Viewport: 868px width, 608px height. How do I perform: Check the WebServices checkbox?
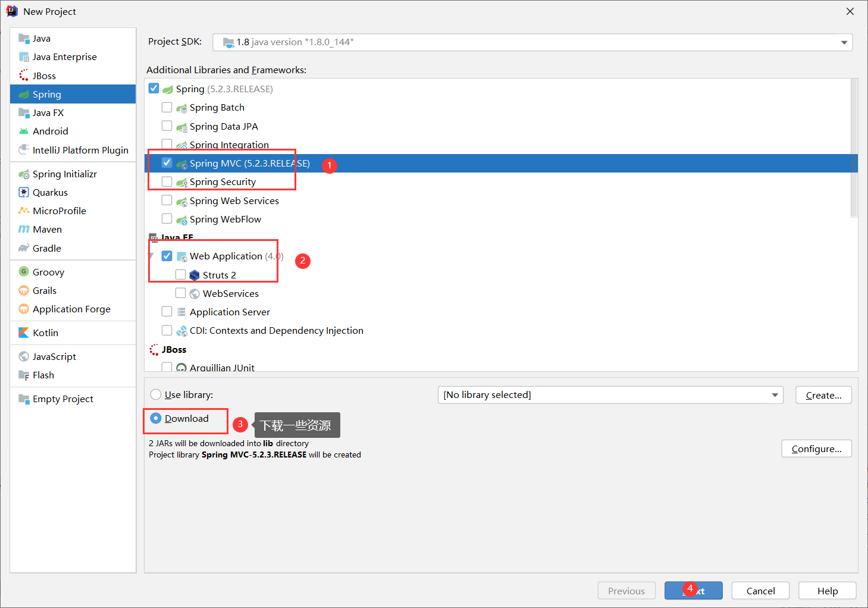pos(180,293)
